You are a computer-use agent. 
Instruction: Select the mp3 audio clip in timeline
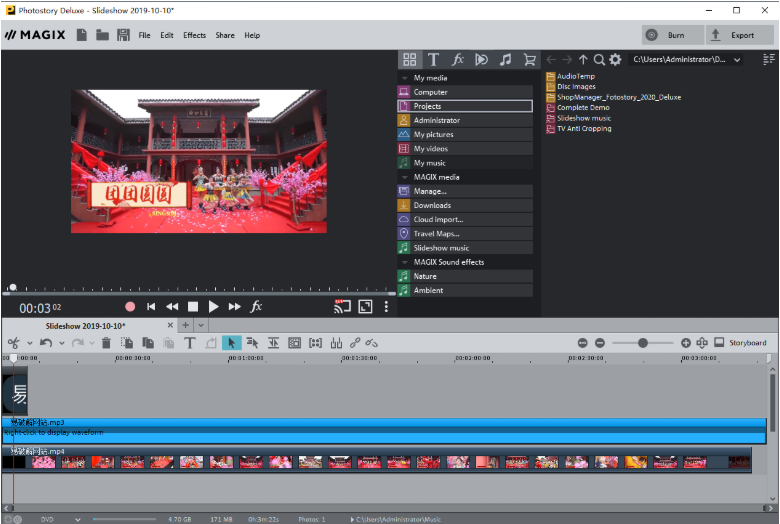384,431
